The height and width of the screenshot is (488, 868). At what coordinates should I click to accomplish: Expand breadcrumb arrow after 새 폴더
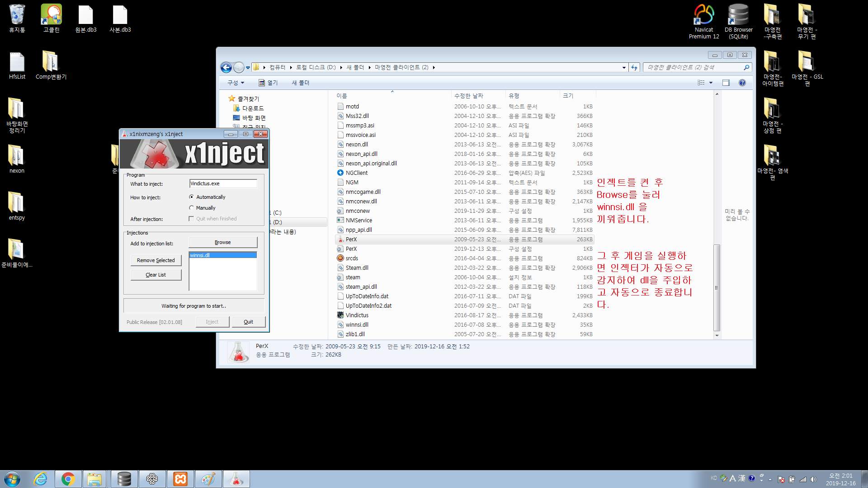pos(370,67)
